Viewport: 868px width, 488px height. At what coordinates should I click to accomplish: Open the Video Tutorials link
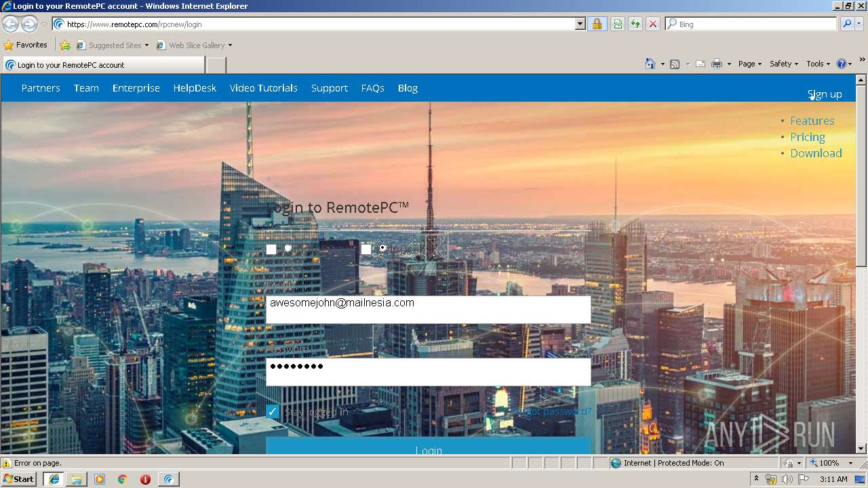coord(264,88)
